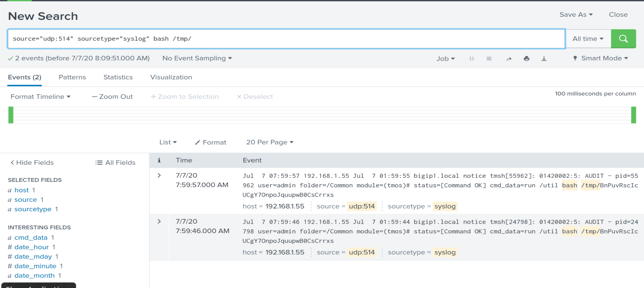The width and height of the screenshot is (644, 288).
Task: Share the search job
Action: [x=509, y=59]
